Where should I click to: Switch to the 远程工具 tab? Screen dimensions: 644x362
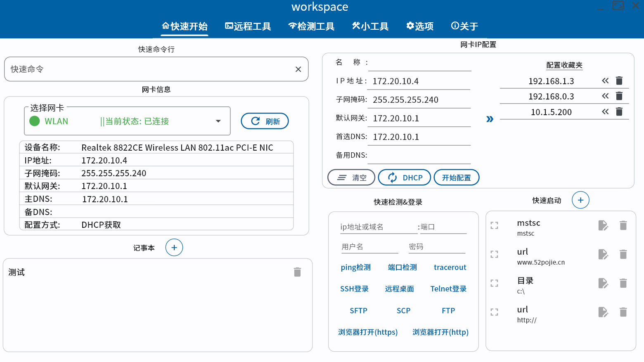pyautogui.click(x=248, y=26)
